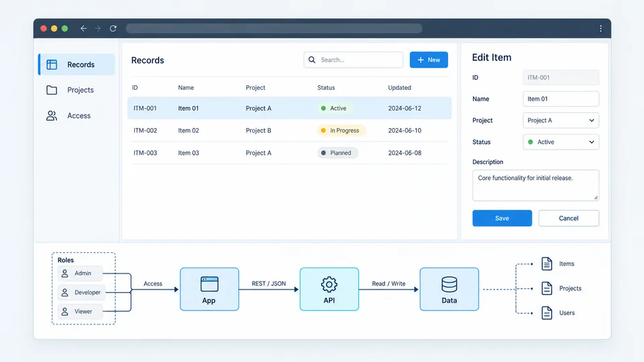Open the browser three-dot menu

(600, 28)
